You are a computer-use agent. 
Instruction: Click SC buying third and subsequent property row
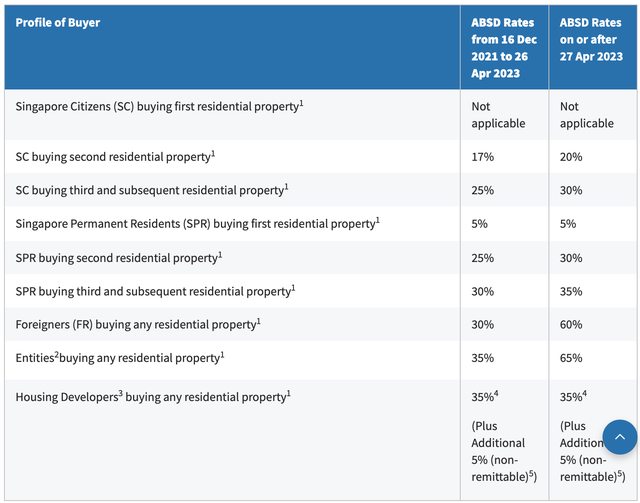click(150, 190)
